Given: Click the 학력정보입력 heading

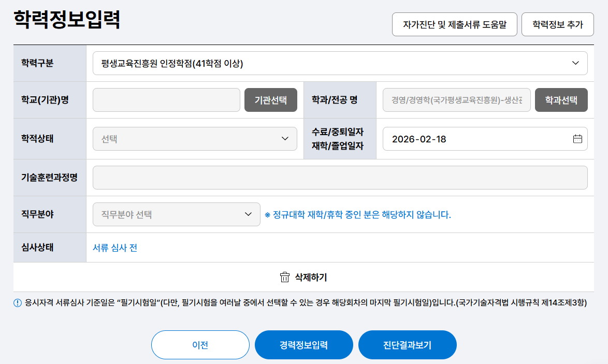Looking at the screenshot, I should [x=67, y=19].
